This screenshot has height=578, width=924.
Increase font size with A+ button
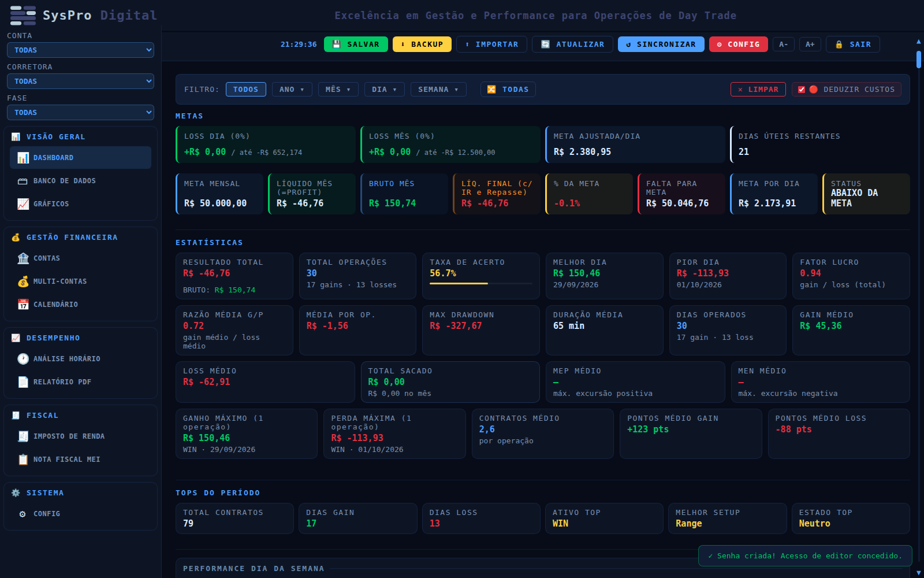810,45
